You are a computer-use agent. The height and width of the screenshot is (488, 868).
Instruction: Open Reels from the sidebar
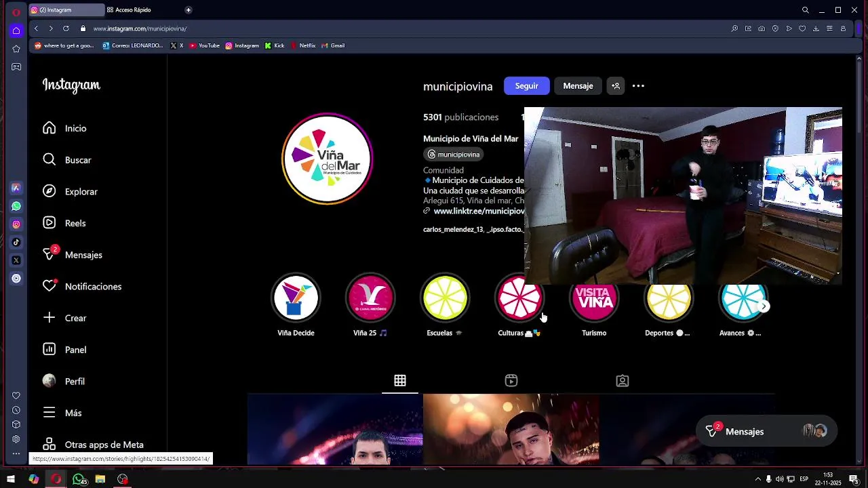pos(64,223)
